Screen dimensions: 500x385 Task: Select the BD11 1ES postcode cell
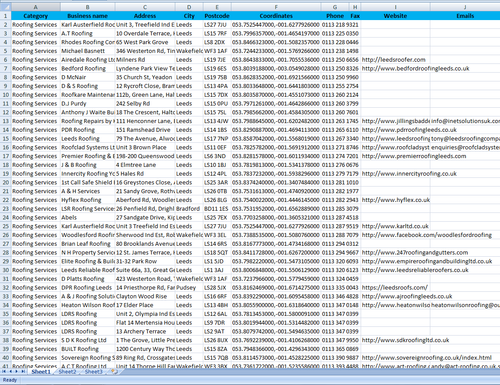[x=217, y=209]
